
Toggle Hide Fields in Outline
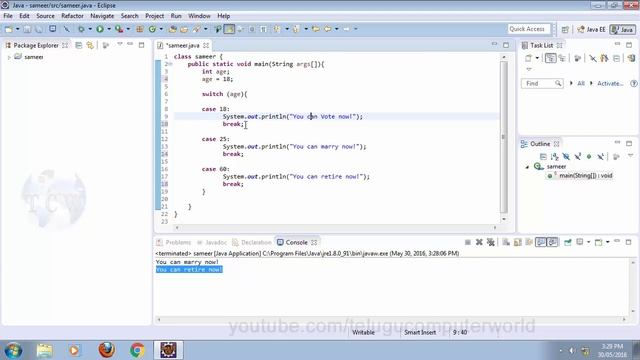[x=566, y=156]
